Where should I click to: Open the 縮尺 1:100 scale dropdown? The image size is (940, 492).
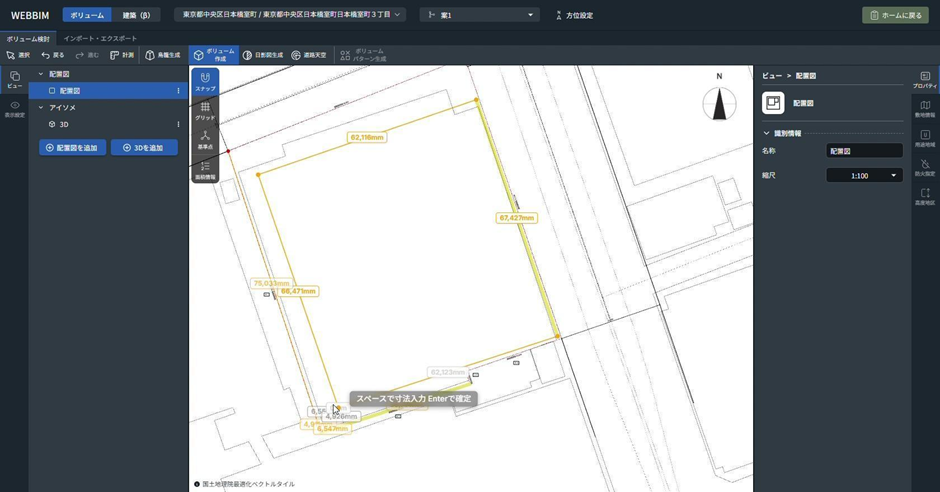coord(864,175)
